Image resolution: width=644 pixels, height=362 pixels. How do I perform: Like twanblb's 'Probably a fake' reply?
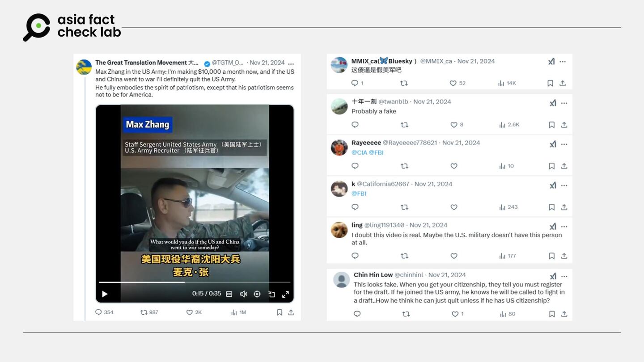tap(453, 125)
